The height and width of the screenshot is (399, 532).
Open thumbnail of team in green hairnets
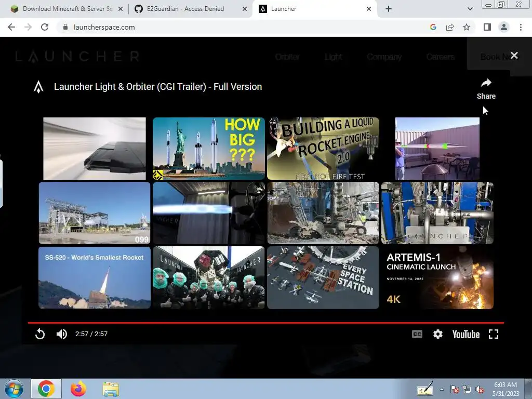pos(209,277)
